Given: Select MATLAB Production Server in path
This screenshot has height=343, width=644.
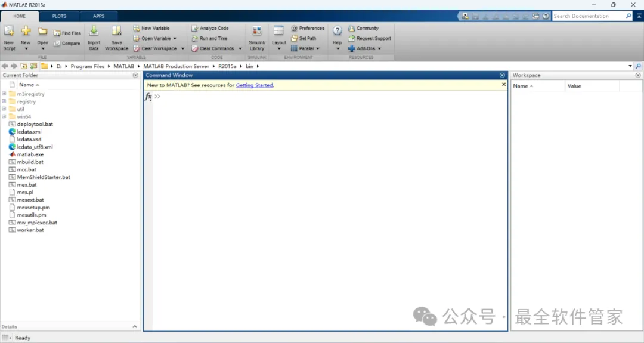Looking at the screenshot, I should click(x=176, y=66).
